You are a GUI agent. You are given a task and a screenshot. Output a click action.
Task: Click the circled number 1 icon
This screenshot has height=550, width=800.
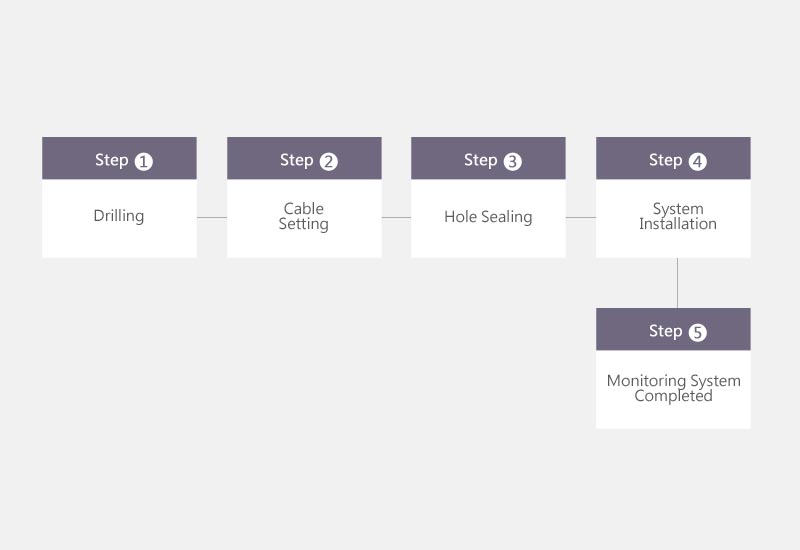(x=143, y=162)
